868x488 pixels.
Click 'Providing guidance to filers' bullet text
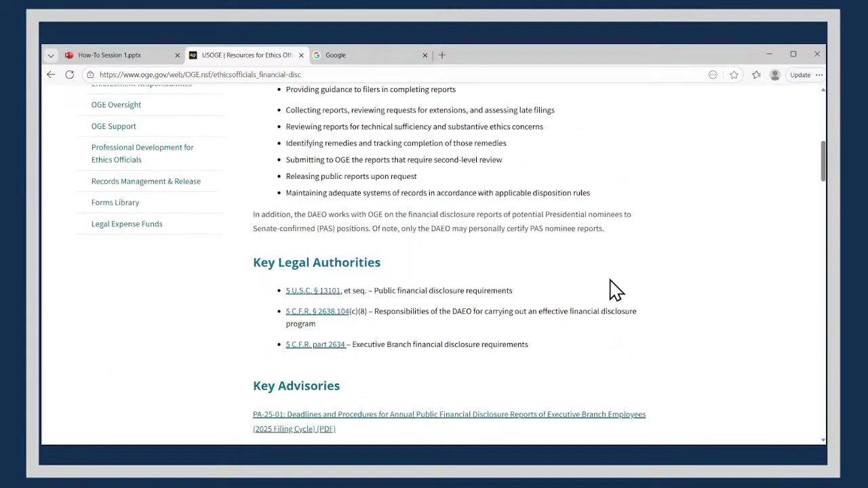370,89
